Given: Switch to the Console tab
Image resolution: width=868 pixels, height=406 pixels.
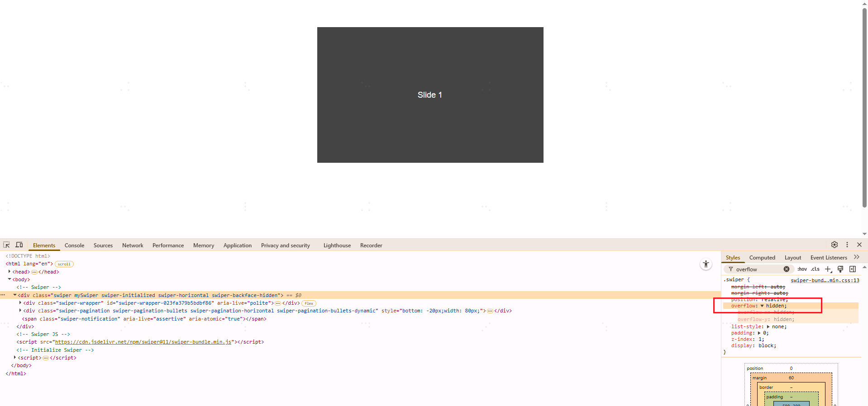Looking at the screenshot, I should coord(74,245).
